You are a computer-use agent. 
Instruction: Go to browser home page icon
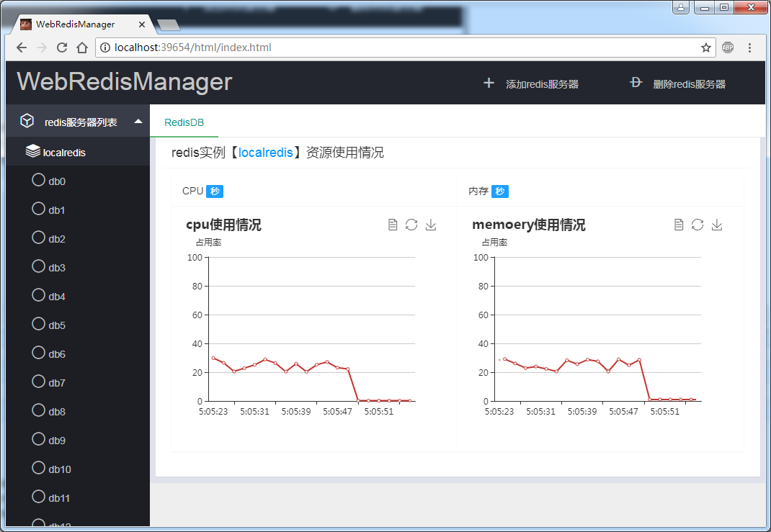82,48
